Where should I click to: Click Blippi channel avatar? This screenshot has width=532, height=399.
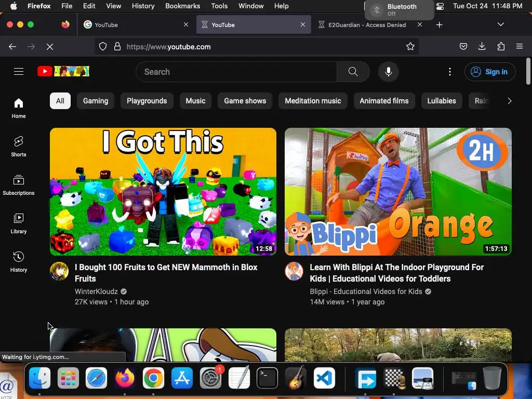tap(294, 271)
